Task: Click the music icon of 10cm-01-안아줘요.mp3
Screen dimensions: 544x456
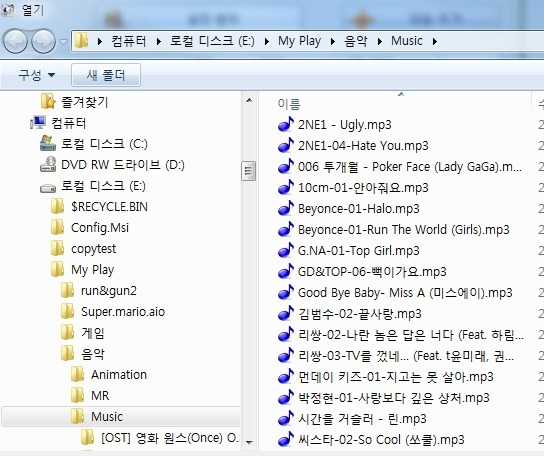Action: [286, 187]
